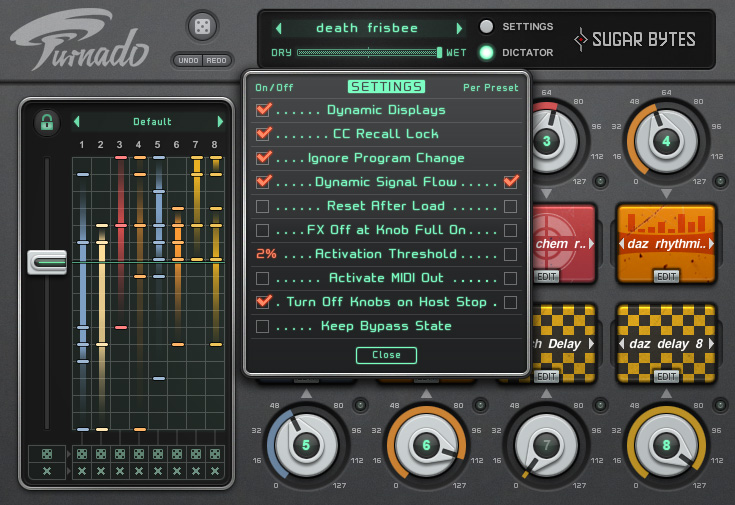Select next Default dictator preset arrow

pyautogui.click(x=220, y=122)
